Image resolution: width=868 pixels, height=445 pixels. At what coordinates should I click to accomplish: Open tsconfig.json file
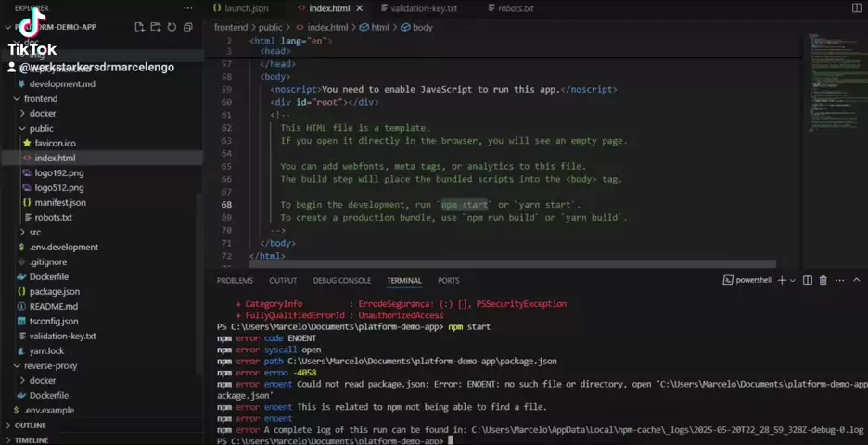pyautogui.click(x=54, y=322)
